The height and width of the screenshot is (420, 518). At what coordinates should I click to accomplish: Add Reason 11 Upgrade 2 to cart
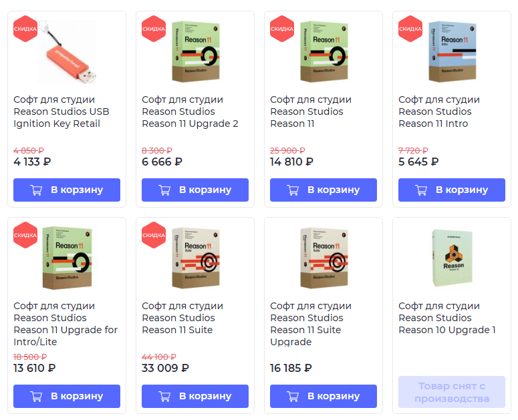click(195, 190)
